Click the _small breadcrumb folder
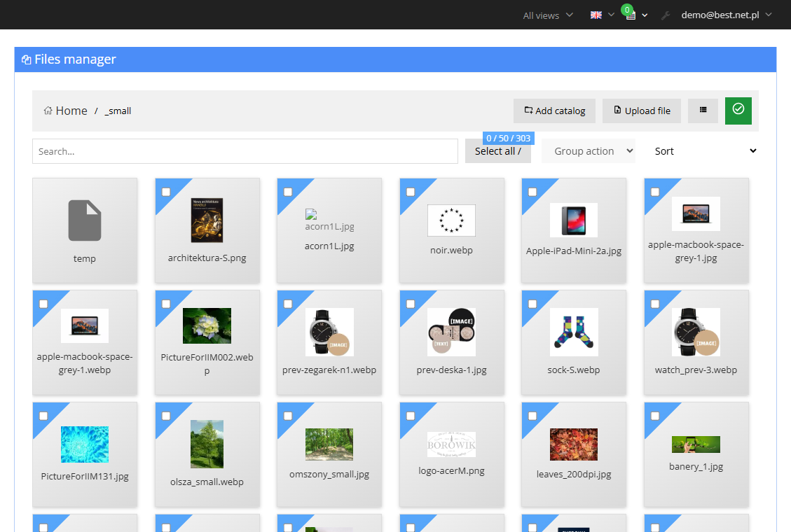791x532 pixels. [118, 111]
